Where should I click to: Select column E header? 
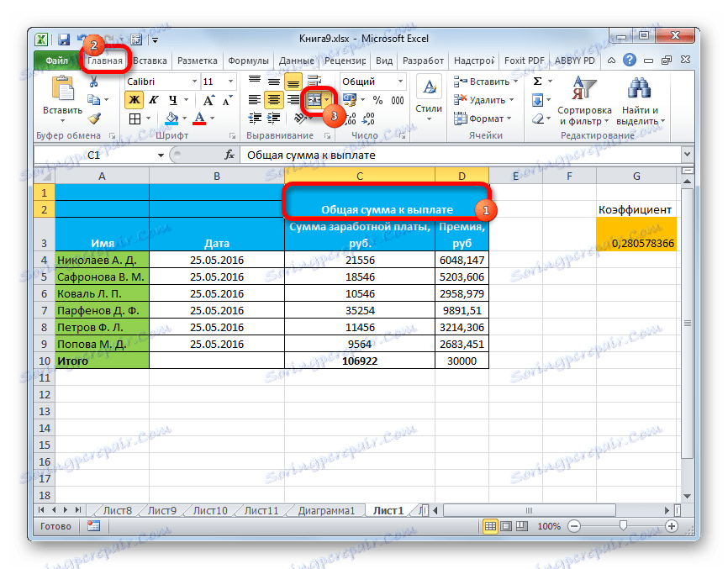pos(515,176)
